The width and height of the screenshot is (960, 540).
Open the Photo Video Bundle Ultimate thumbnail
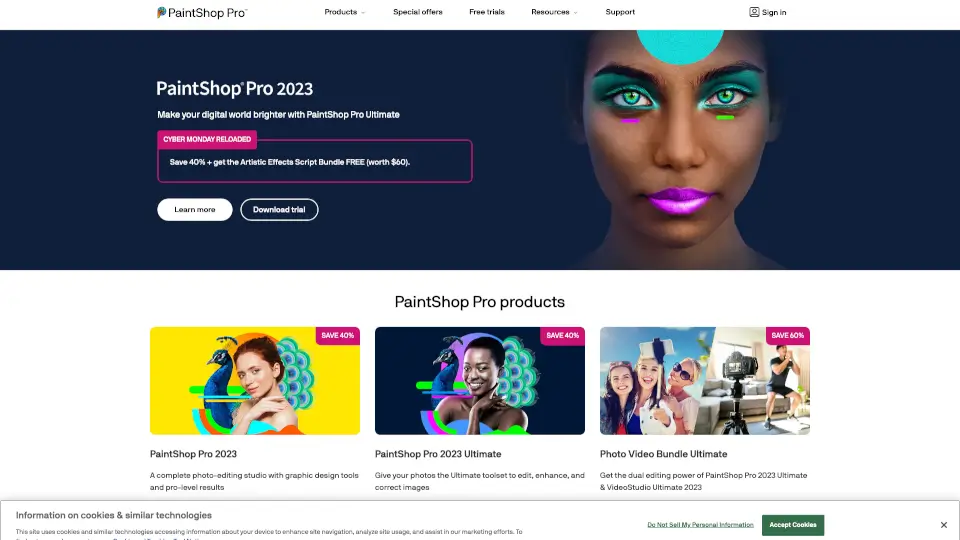[x=705, y=381]
